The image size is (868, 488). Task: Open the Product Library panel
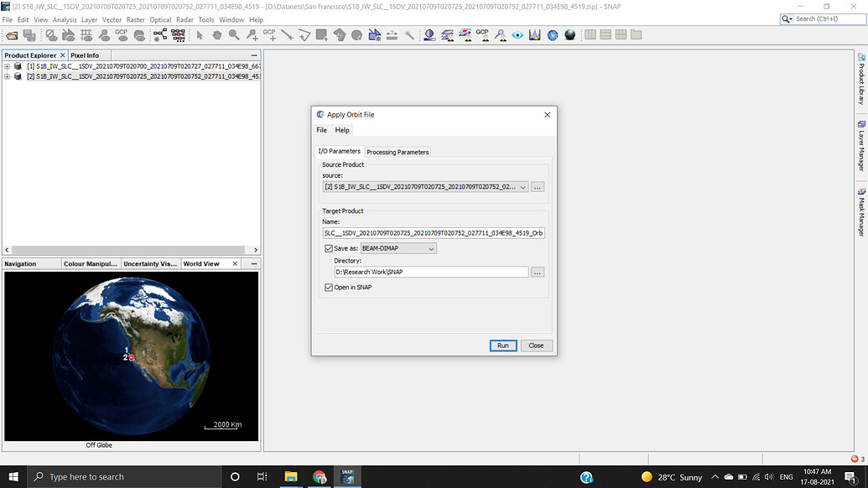862,80
